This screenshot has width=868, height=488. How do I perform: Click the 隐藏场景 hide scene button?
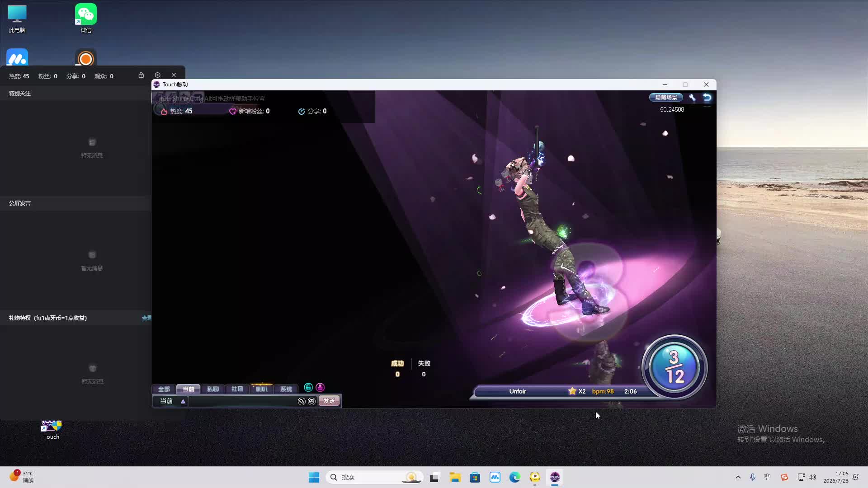pos(666,98)
